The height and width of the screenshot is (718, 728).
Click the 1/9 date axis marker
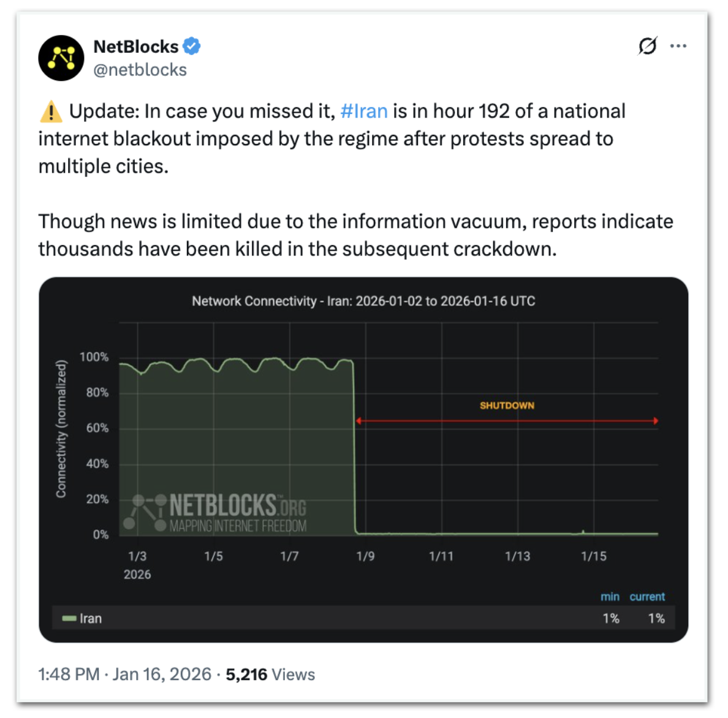[x=365, y=556]
